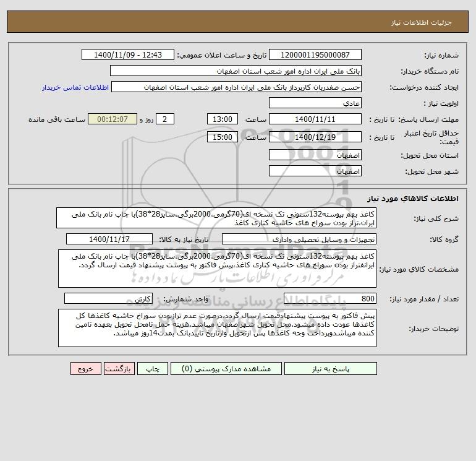
Task: Click the چاپ print button
Action: click(153, 369)
